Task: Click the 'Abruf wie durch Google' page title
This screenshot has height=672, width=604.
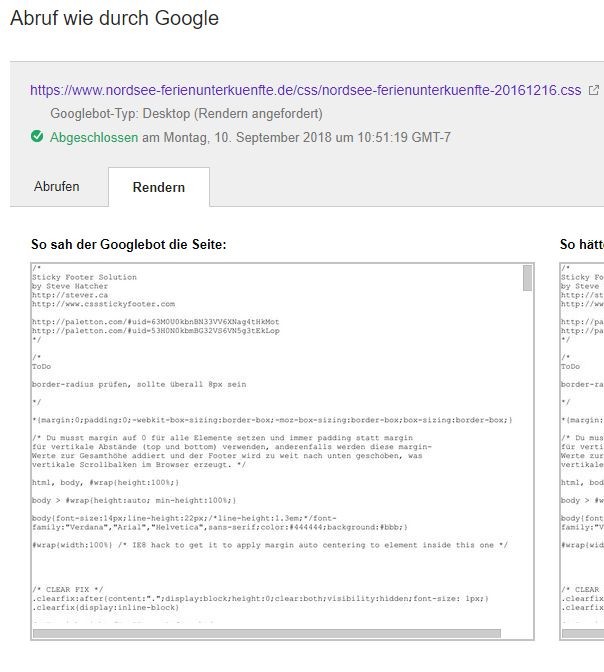Action: [114, 18]
